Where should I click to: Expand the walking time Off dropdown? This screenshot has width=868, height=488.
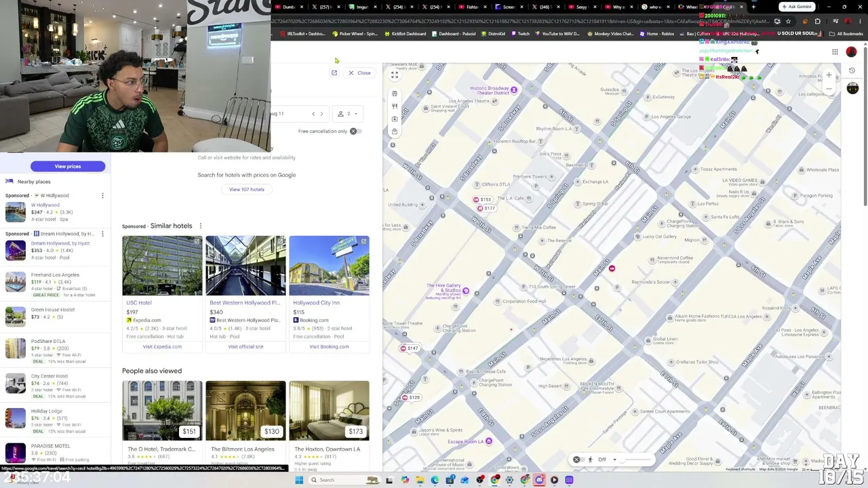click(607, 460)
